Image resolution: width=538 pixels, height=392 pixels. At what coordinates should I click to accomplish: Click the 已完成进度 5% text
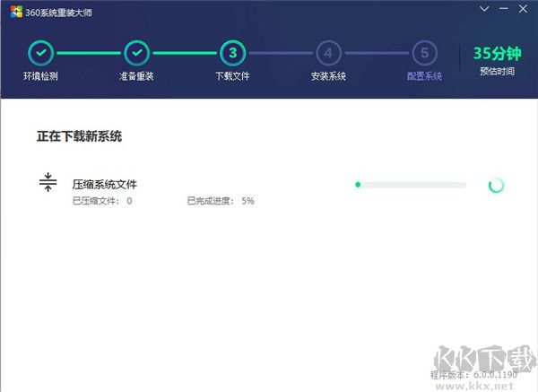point(221,201)
